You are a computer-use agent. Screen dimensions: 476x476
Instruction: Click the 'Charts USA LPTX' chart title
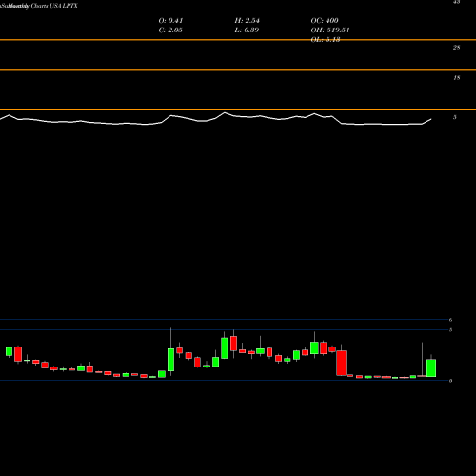[x=54, y=6]
